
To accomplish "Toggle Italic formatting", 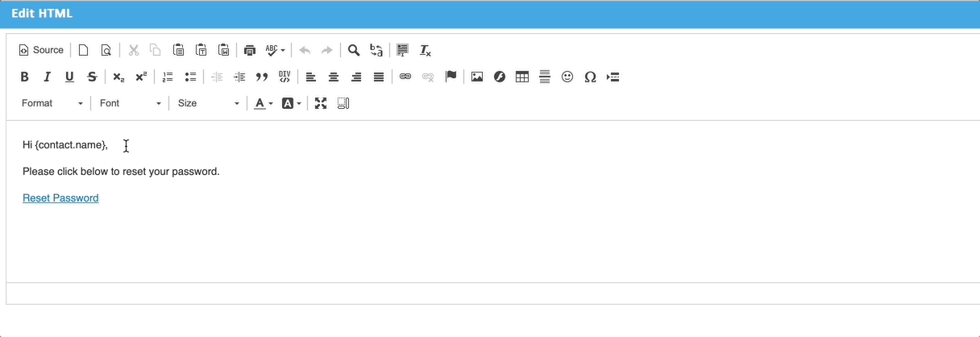I will click(48, 77).
